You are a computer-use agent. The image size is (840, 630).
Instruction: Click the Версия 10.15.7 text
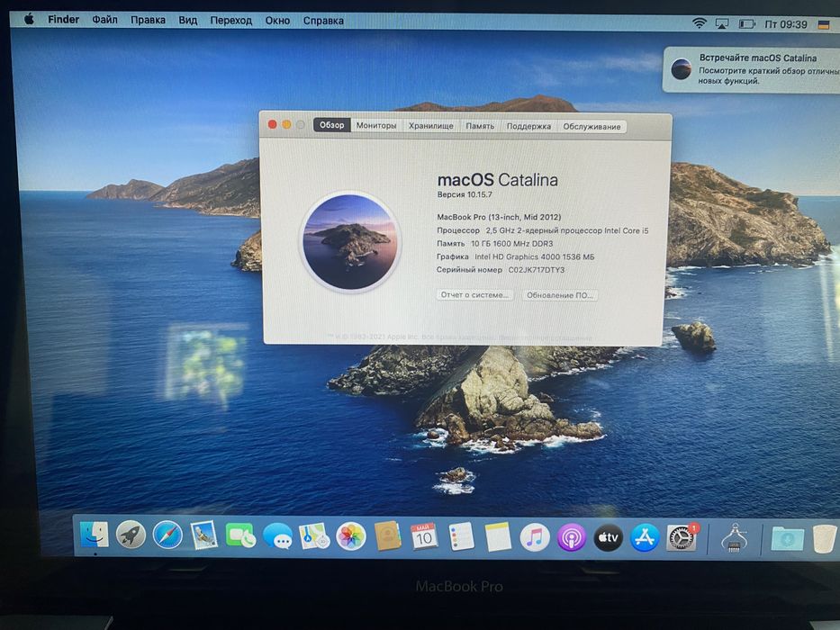465,194
